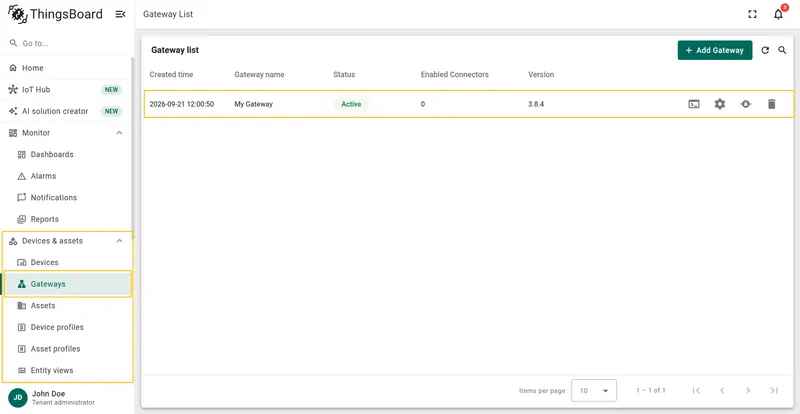
Task: Click the AI solution creator sparkle icon
Action: (x=13, y=111)
